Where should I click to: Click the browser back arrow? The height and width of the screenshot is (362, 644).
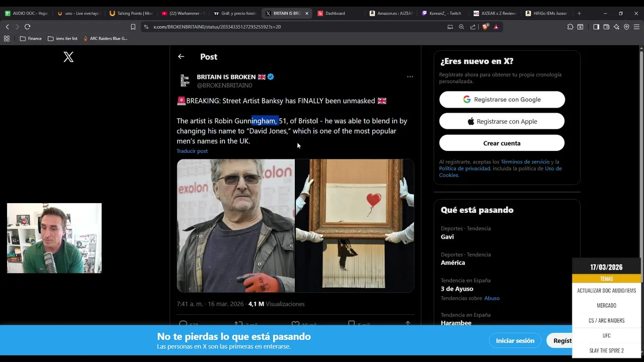7,27
